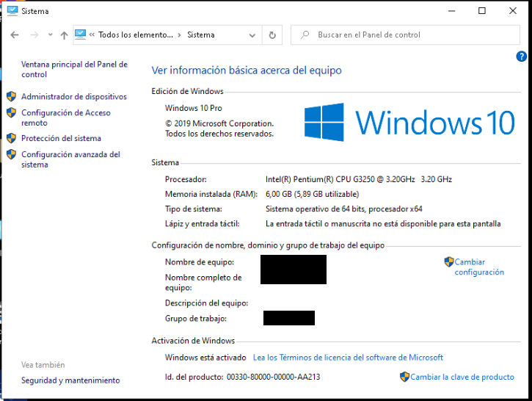Minimize the Sistema window

451,11
